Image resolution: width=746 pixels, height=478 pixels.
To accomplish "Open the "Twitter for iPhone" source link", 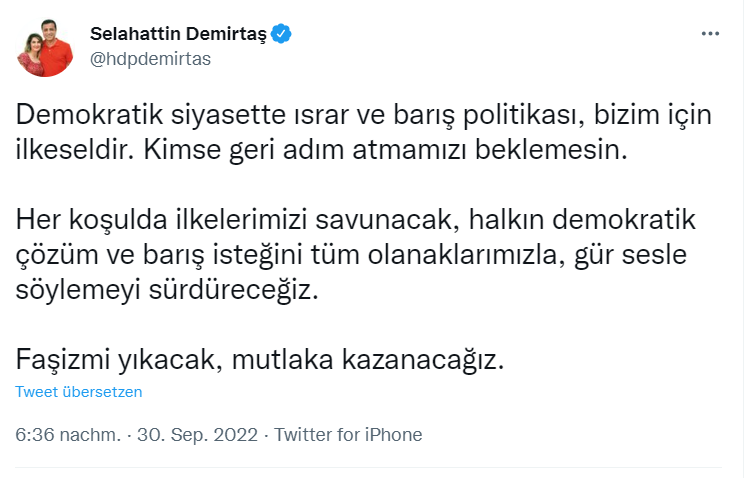I will click(348, 435).
